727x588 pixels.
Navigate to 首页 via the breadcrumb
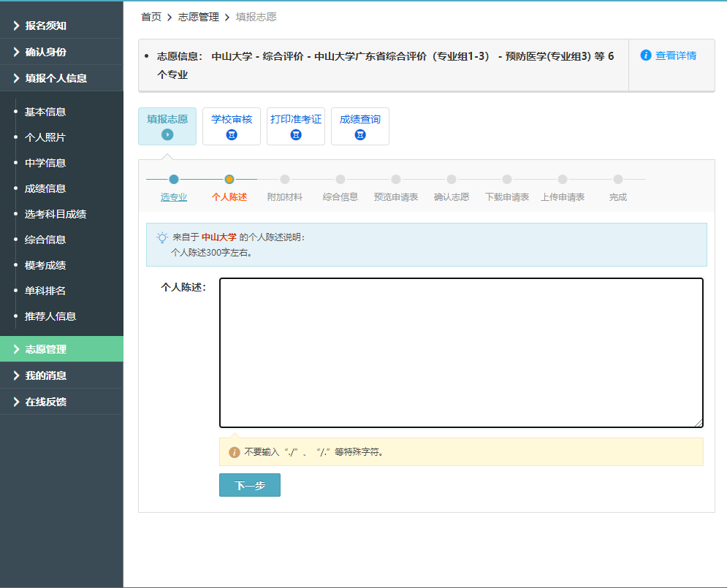pos(151,16)
